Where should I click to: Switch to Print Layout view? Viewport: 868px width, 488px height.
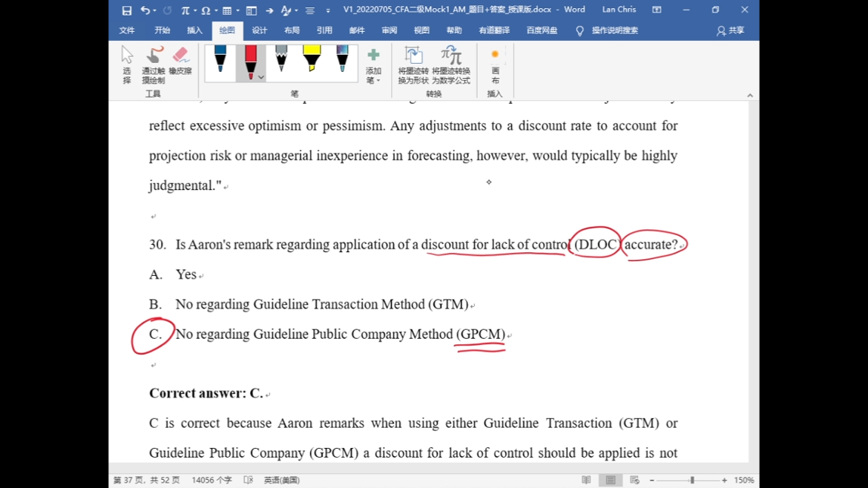(611, 481)
